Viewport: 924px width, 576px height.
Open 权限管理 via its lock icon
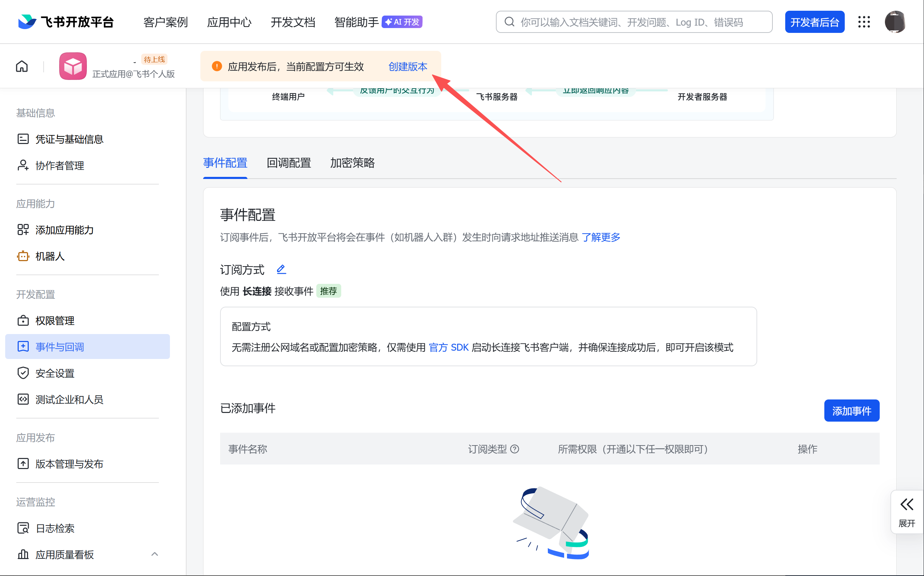click(23, 321)
